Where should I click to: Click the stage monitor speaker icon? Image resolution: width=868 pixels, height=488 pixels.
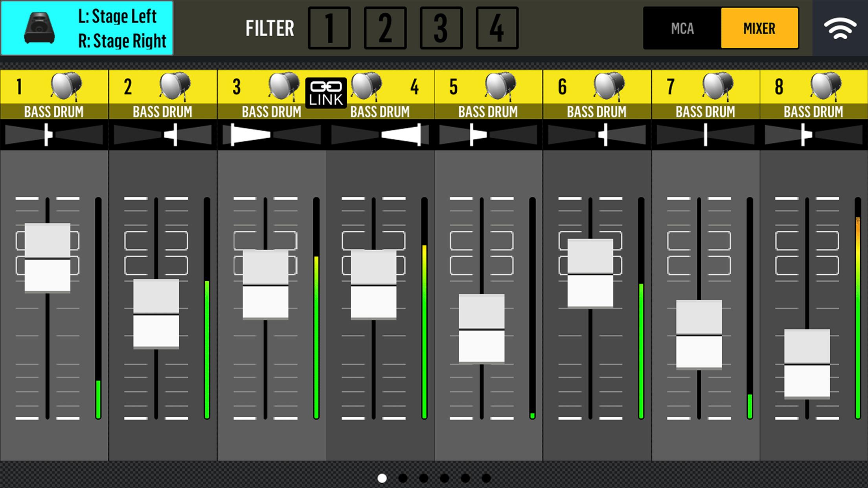(x=39, y=28)
